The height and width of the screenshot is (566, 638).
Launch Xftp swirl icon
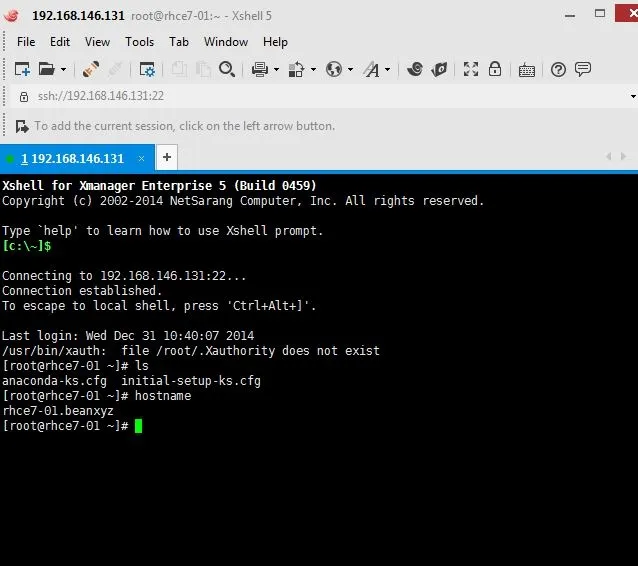coord(415,69)
